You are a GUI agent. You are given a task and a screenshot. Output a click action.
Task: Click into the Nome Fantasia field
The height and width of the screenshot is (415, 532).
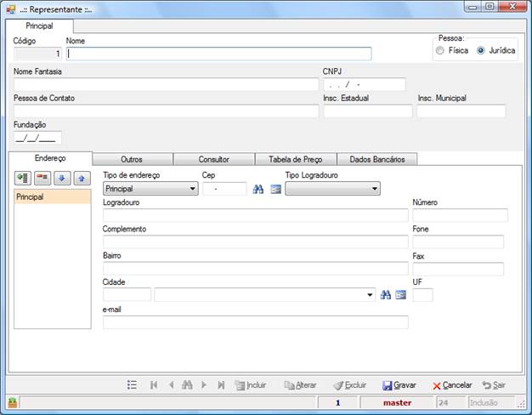point(167,84)
